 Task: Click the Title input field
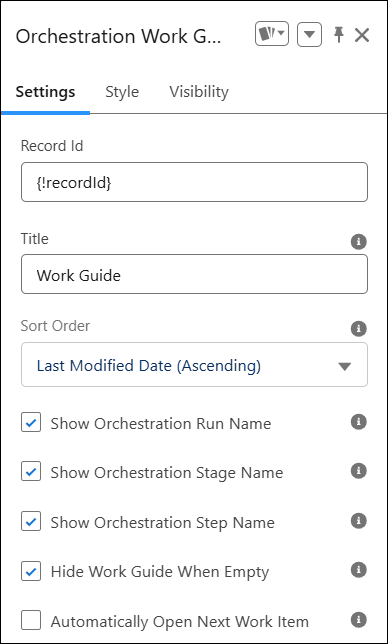[x=194, y=274]
